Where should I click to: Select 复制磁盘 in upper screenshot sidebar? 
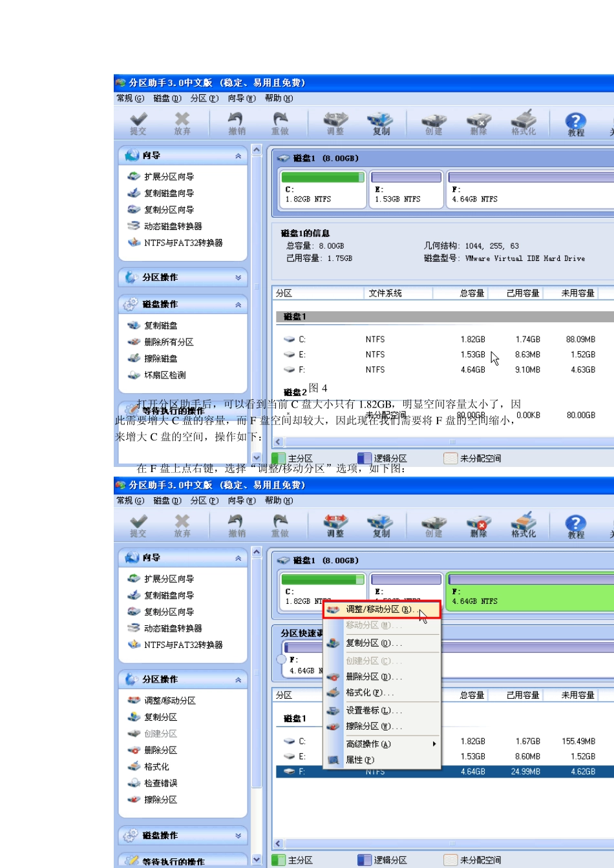click(x=153, y=325)
